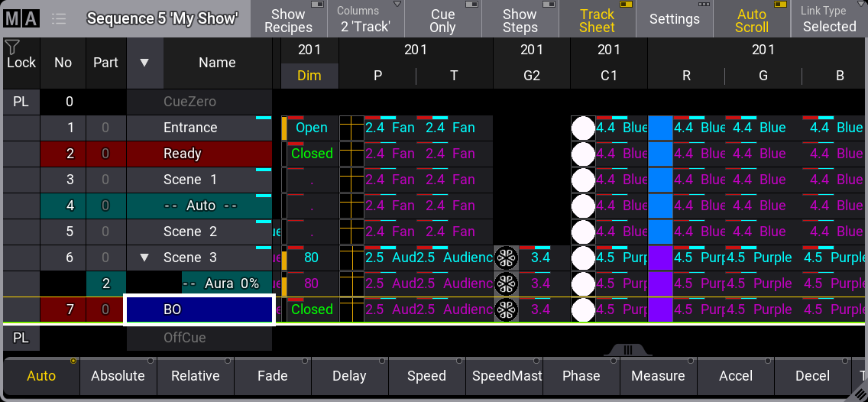Image resolution: width=868 pixels, height=402 pixels.
Task: Select the Ready cue name
Action: pos(199,154)
